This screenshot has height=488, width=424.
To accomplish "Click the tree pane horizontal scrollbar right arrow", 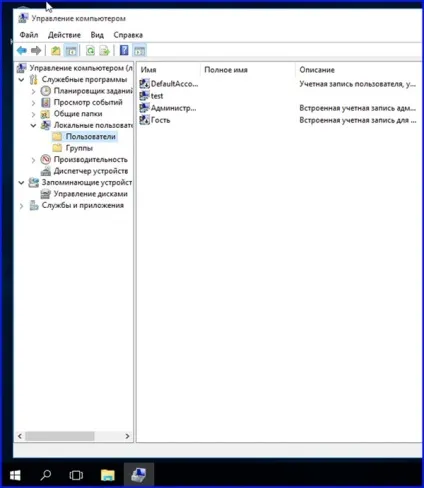I will pos(127,436).
